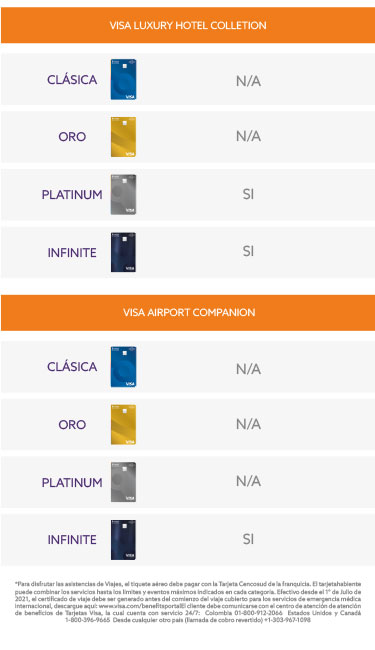The width and height of the screenshot is (375, 650).
Task: Click the PLATINUM label in Airport Companion section
Action: coord(72,483)
